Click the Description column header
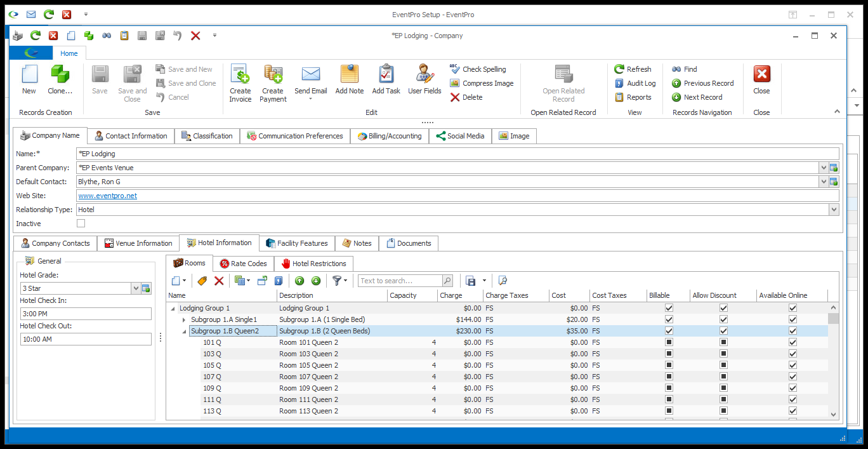868x449 pixels. (332, 295)
